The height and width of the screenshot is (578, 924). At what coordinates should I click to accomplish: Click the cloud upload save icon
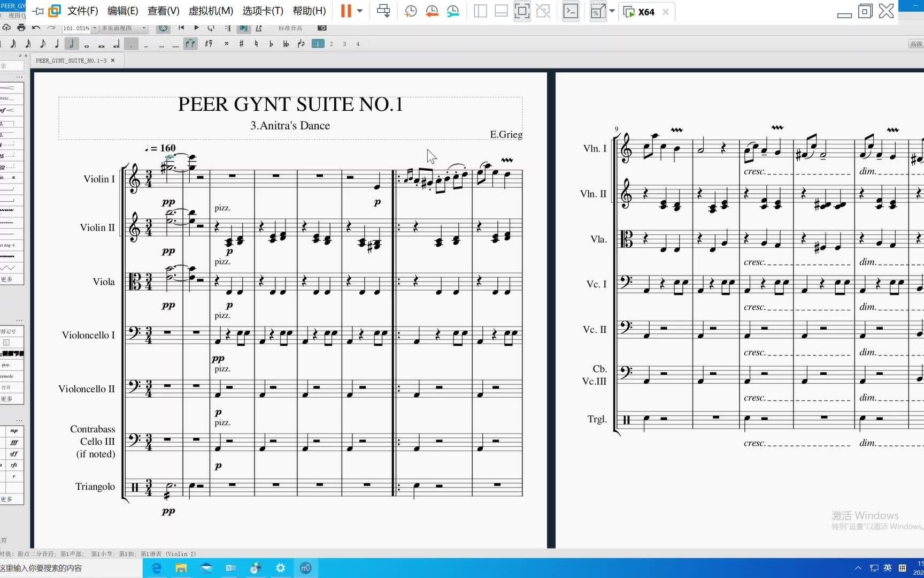click(6, 27)
